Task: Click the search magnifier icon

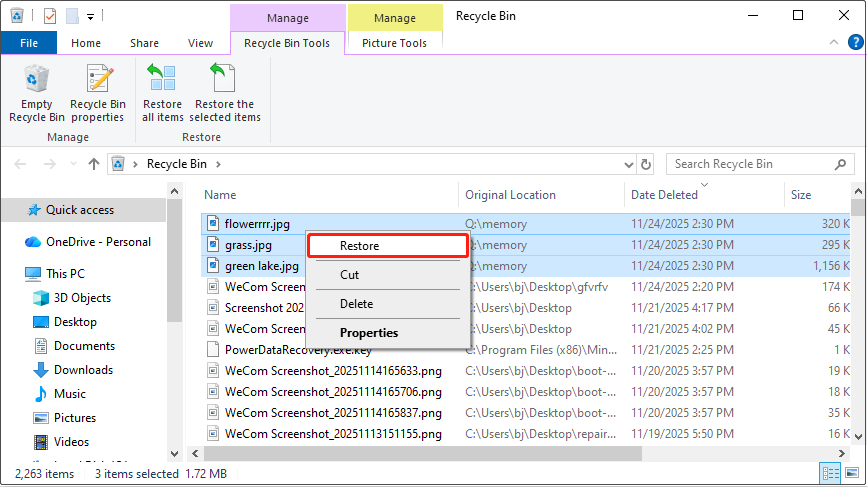Action: pyautogui.click(x=840, y=164)
